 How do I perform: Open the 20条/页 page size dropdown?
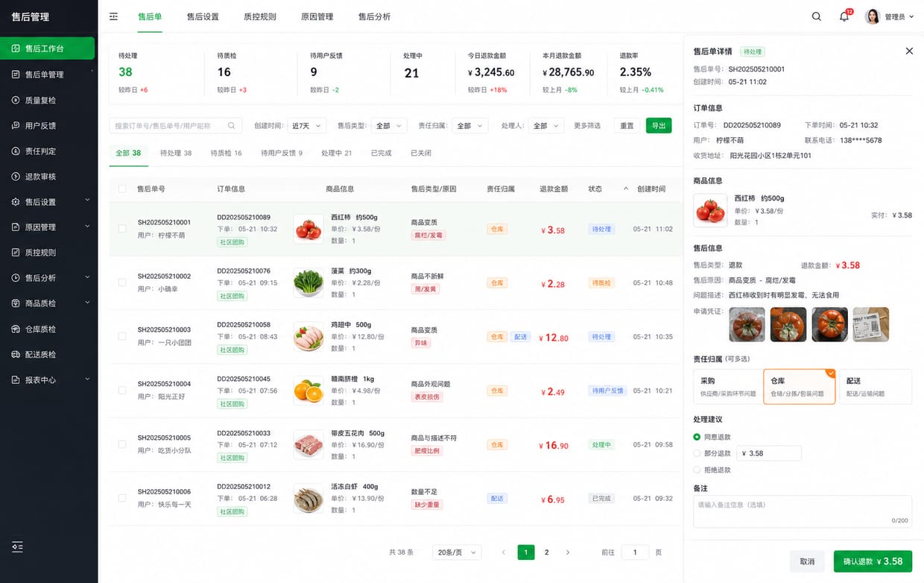click(457, 552)
